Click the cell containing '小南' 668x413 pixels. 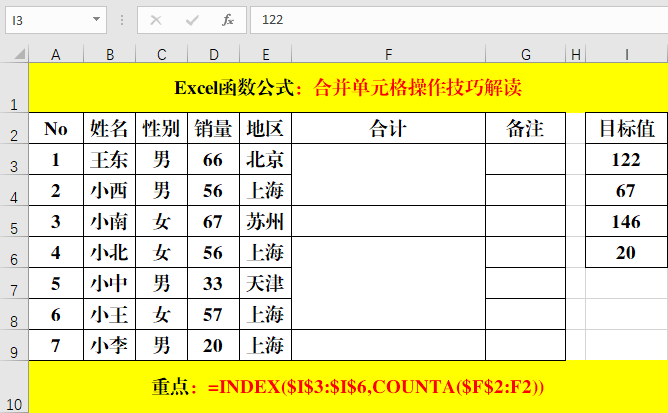click(x=109, y=222)
